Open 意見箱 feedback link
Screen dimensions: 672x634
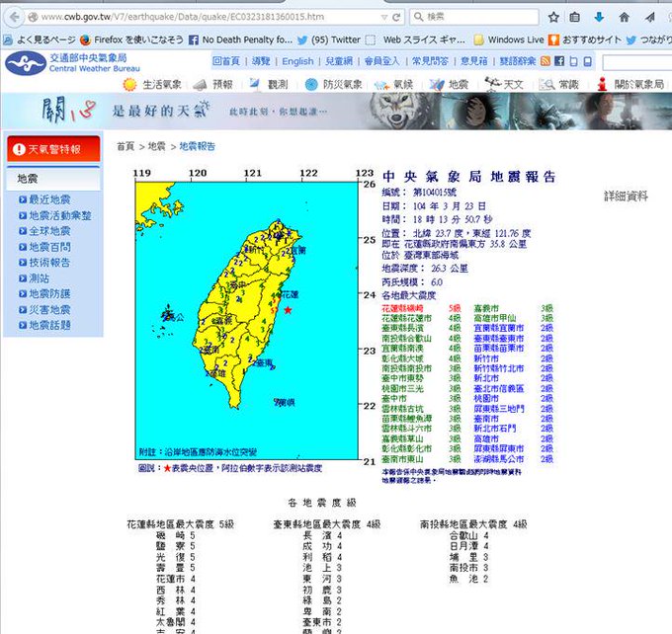pyautogui.click(x=473, y=61)
